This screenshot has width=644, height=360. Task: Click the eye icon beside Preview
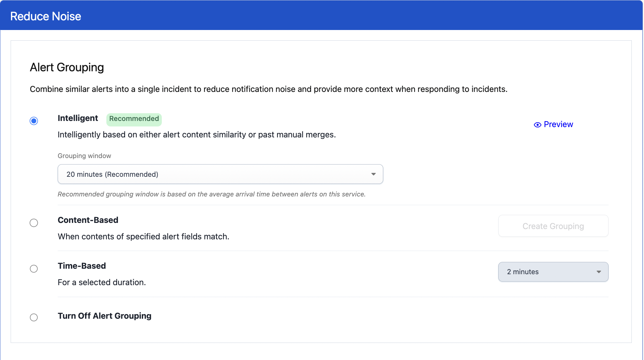(x=537, y=125)
